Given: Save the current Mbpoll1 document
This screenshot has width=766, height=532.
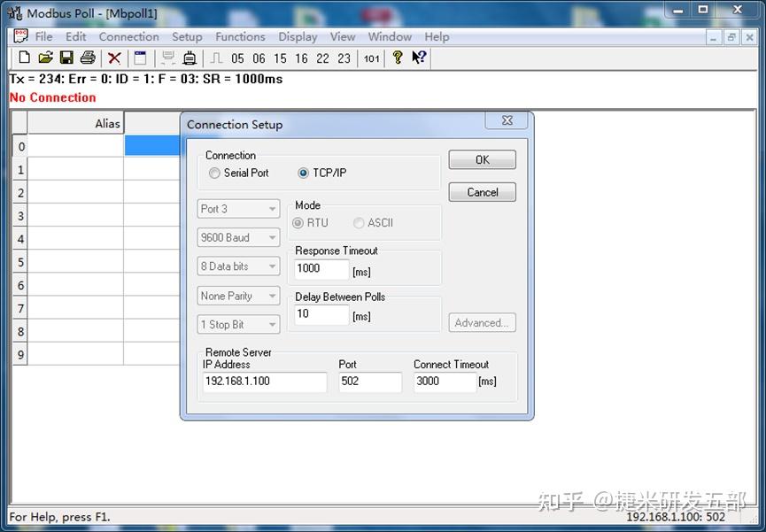Looking at the screenshot, I should 66,58.
